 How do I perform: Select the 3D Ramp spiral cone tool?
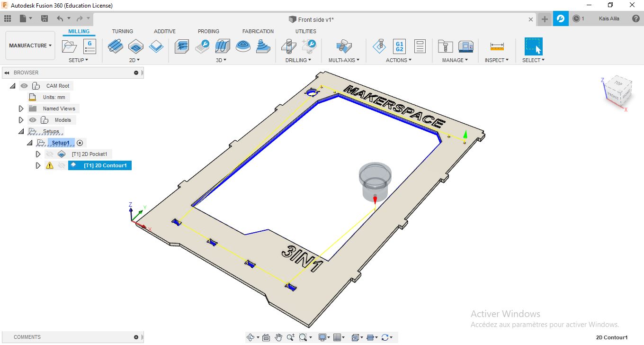pos(264,46)
